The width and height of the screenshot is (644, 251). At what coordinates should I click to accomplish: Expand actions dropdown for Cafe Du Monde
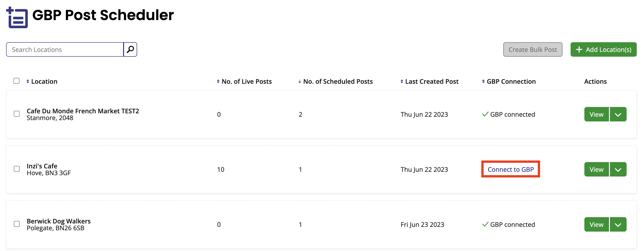[618, 114]
